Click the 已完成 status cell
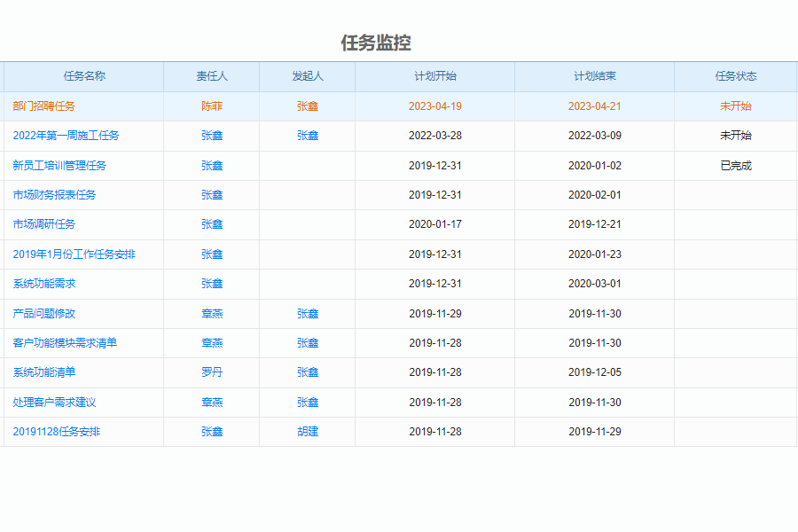Image resolution: width=798 pixels, height=532 pixels. 736,166
